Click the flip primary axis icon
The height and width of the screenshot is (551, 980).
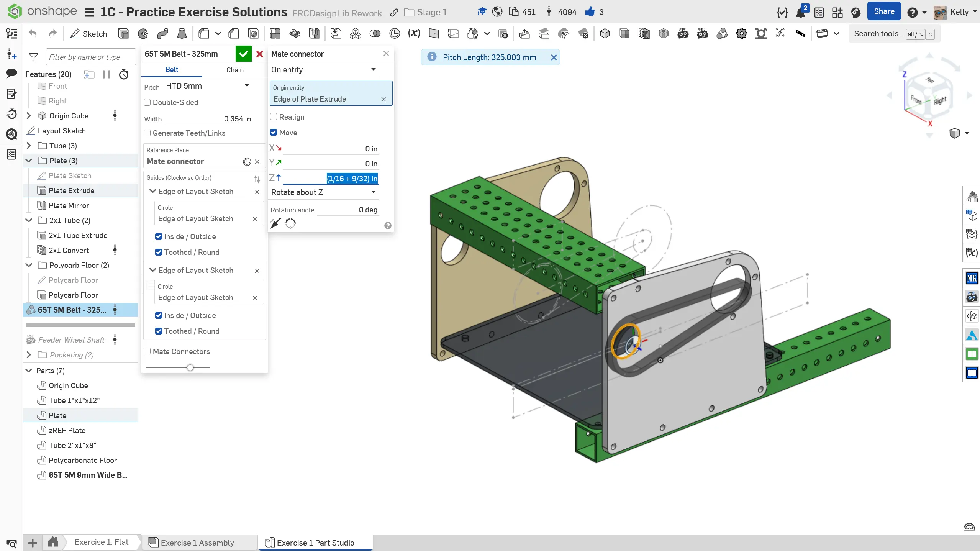[x=275, y=223]
